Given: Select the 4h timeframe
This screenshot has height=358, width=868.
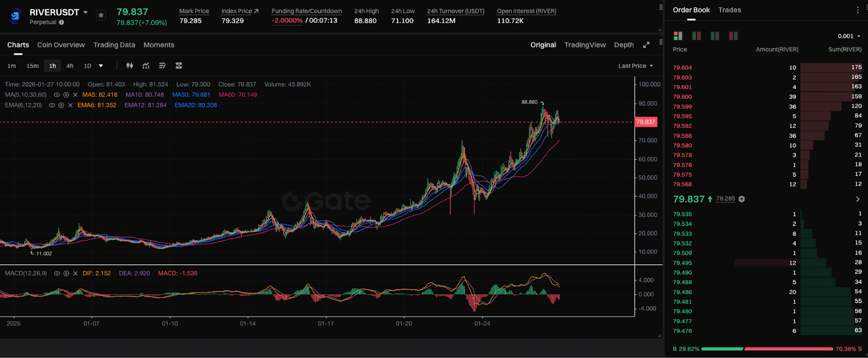Looking at the screenshot, I should [70, 66].
